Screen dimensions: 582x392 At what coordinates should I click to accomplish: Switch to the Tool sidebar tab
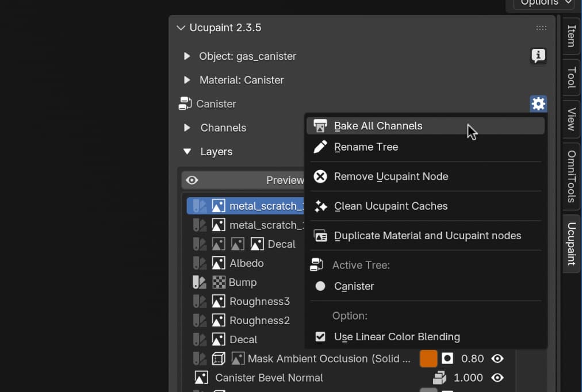[572, 78]
